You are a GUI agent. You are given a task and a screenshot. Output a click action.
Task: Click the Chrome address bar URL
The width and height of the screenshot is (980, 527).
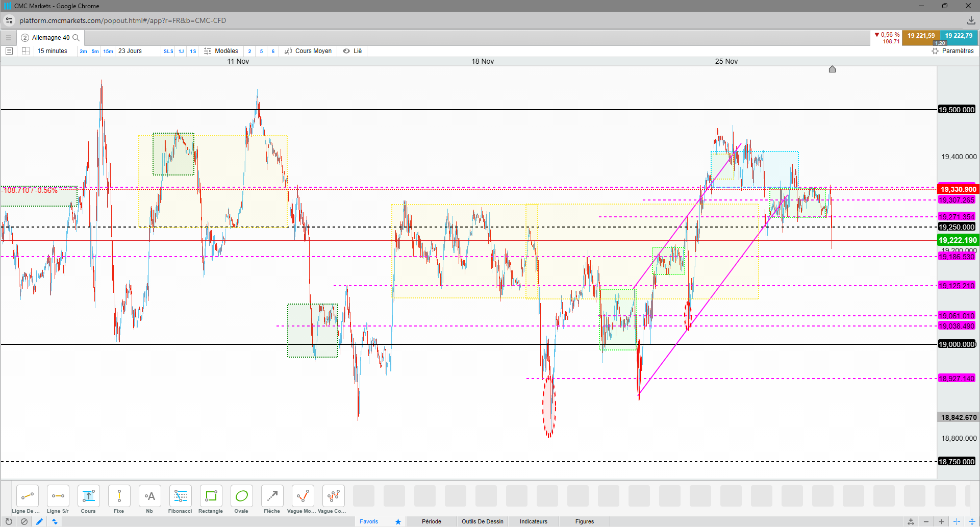pyautogui.click(x=122, y=20)
